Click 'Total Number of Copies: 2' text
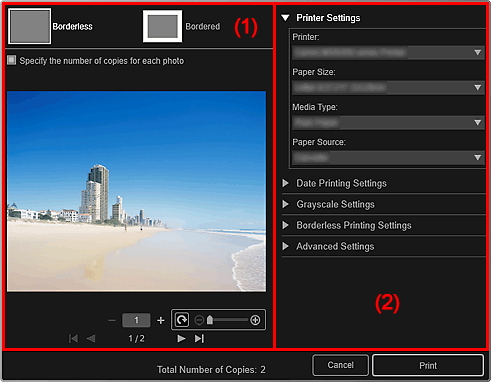Screen dimensions: 491x382 tap(211, 370)
